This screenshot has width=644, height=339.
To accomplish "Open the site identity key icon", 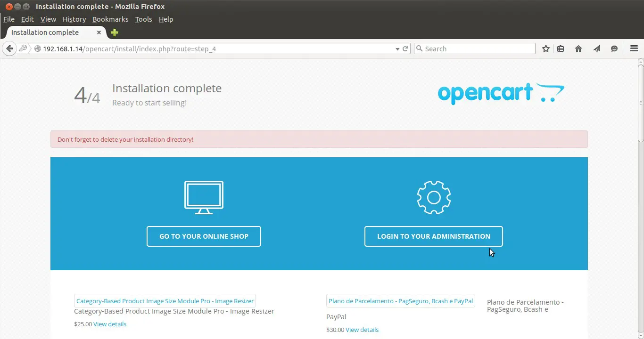I will [x=23, y=48].
